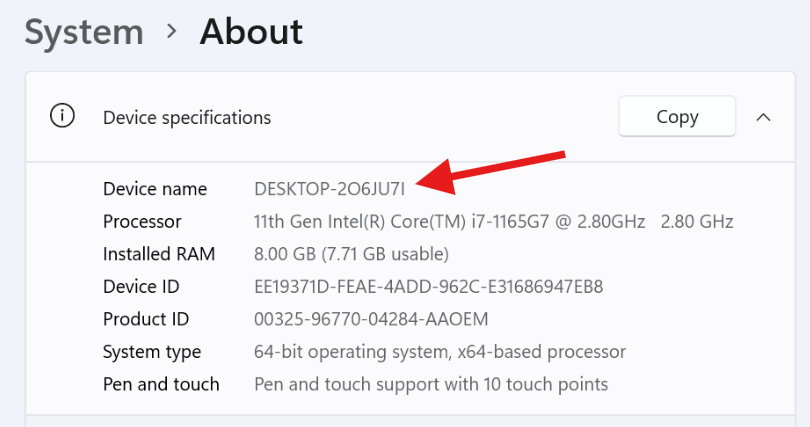Screen dimensions: 810x427
Task: Click the Device specifications heading
Action: (x=187, y=117)
